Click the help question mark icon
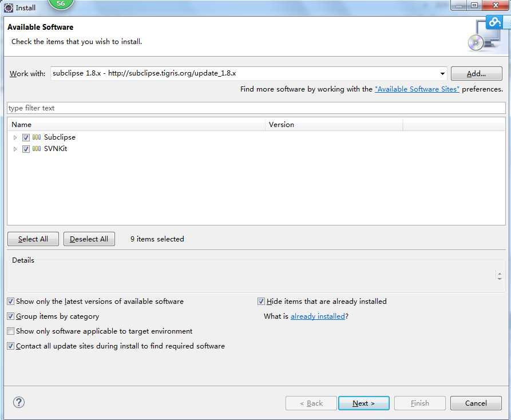The height and width of the screenshot is (420, 511). click(x=19, y=402)
